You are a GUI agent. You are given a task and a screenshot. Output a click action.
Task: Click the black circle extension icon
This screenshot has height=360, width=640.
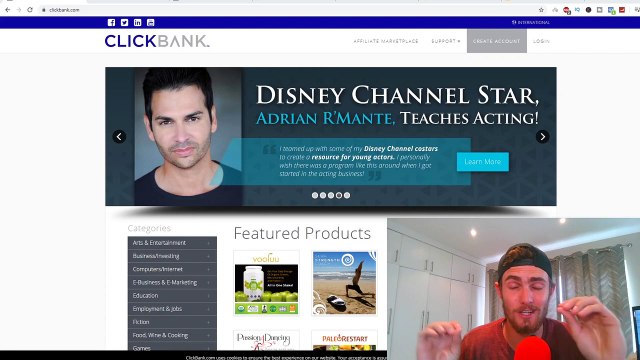(x=588, y=10)
